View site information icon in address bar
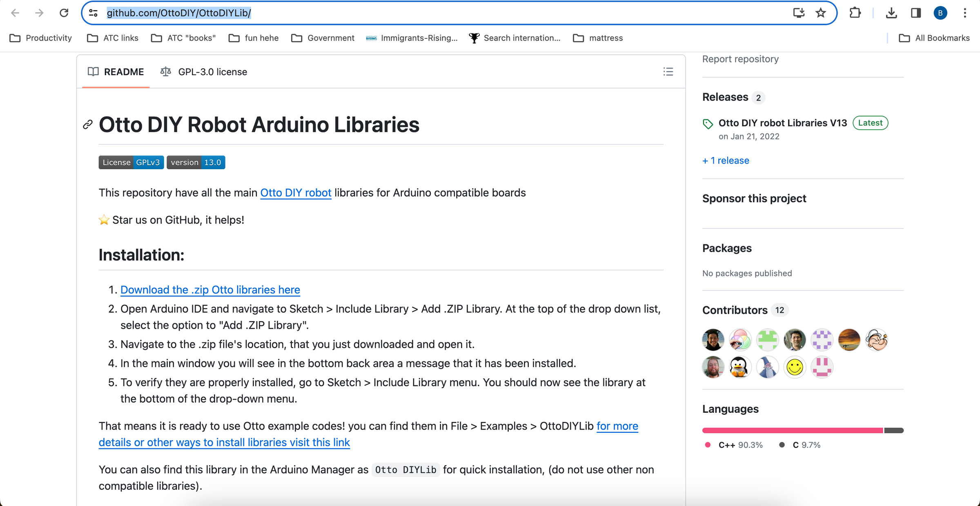980x506 pixels. [x=94, y=13]
